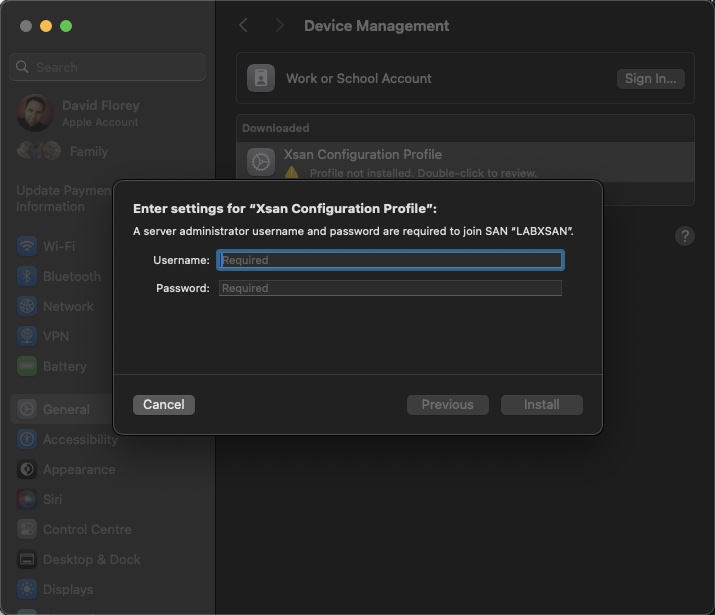Viewport: 715px width, 615px height.
Task: Click the David Florey name text
Action: pyautogui.click(x=101, y=105)
